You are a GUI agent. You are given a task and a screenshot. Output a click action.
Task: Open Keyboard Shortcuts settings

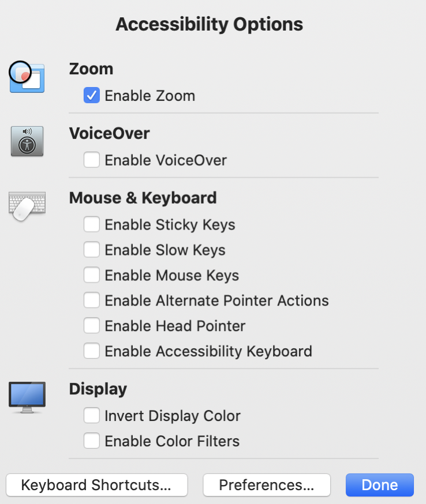96,485
